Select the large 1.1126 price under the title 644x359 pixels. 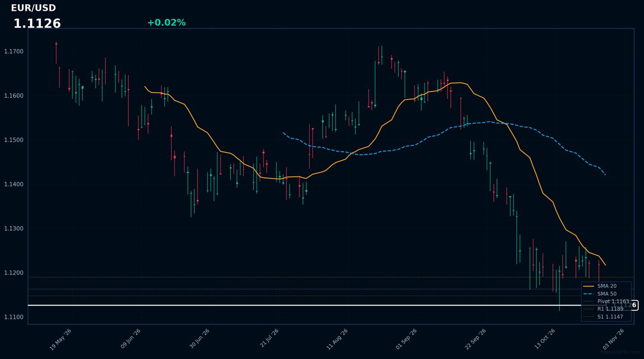click(37, 24)
